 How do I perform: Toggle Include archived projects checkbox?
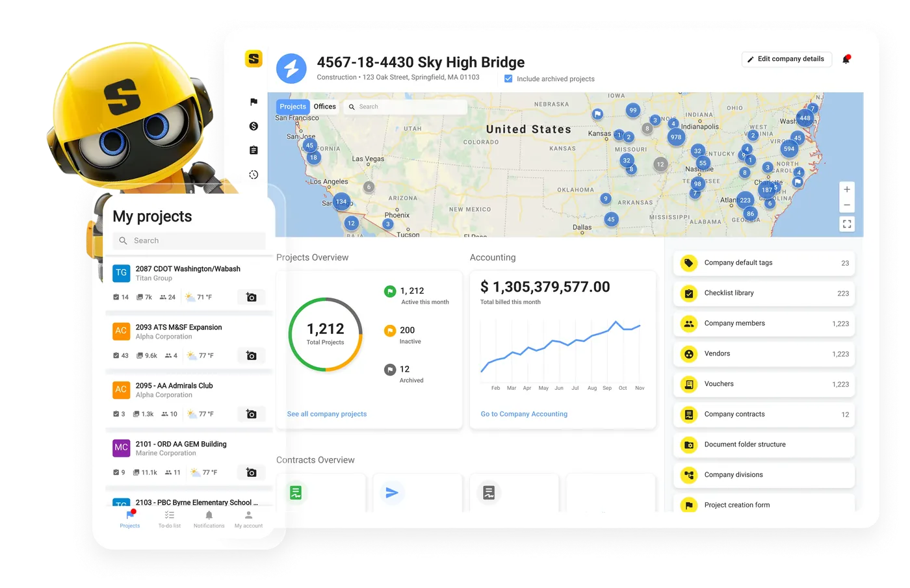508,79
